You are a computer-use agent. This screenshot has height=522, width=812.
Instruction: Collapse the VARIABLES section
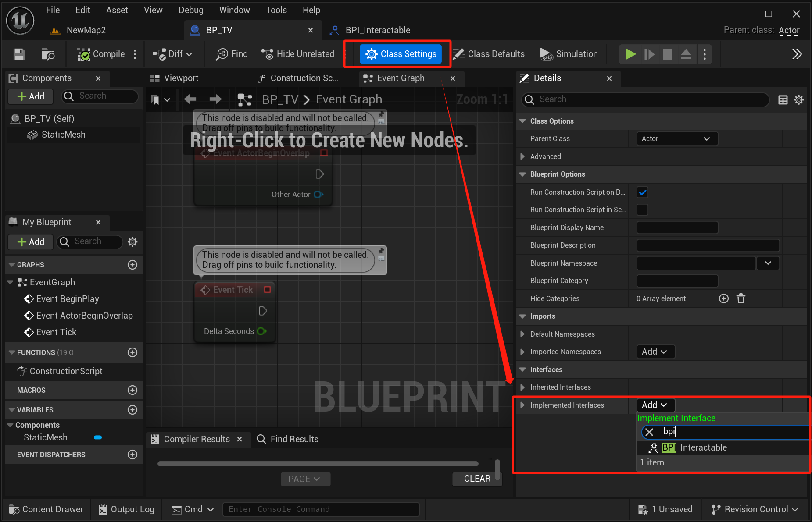[x=12, y=410]
